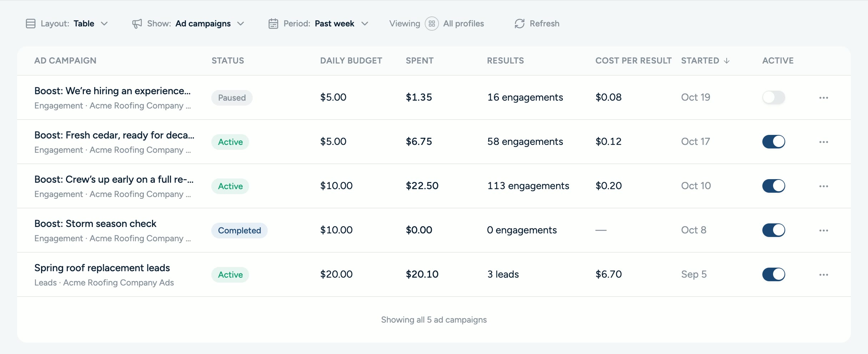Click the $6.70 cost per result value

[x=609, y=274]
